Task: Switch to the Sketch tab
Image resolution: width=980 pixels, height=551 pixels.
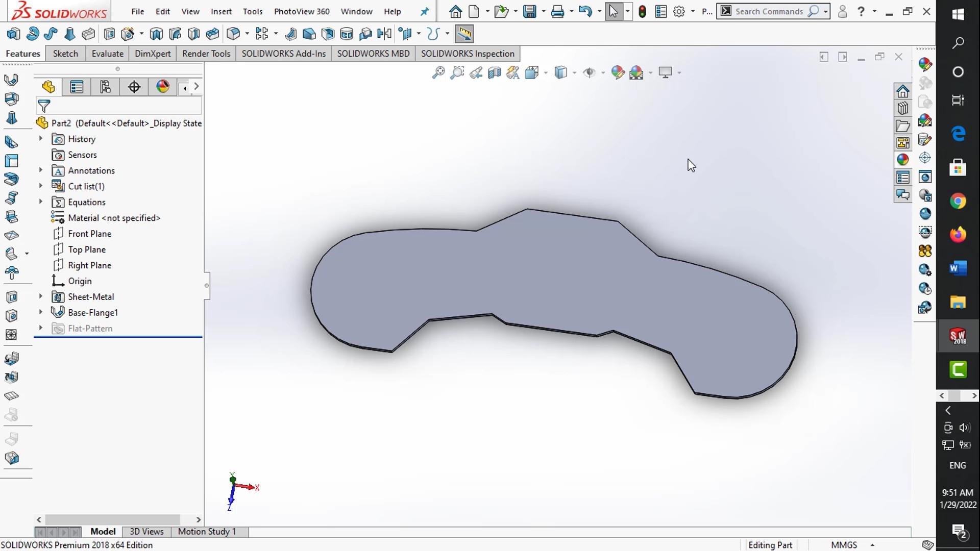Action: click(65, 54)
